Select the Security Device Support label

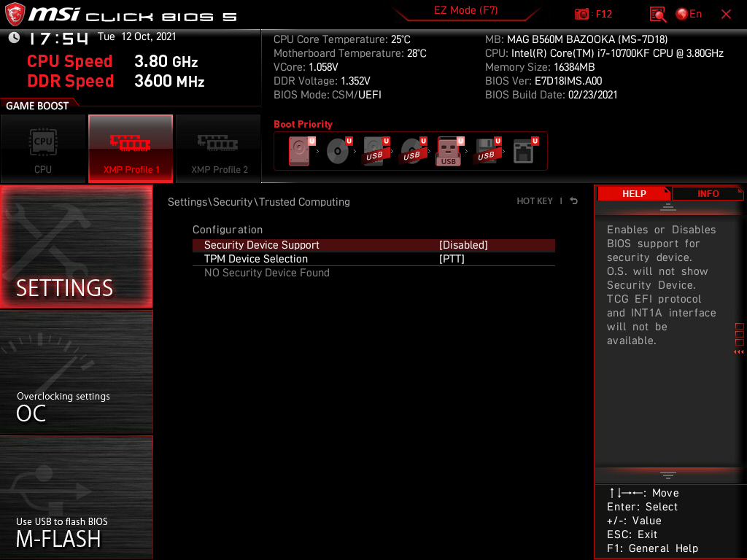pos(262,245)
